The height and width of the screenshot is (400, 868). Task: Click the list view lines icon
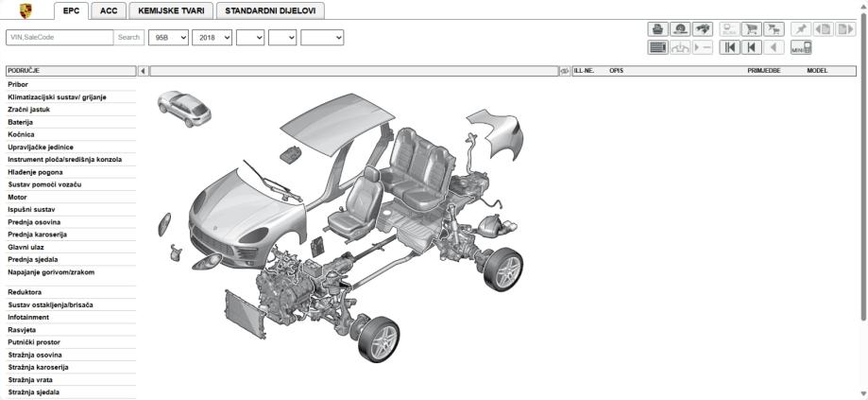[657, 47]
